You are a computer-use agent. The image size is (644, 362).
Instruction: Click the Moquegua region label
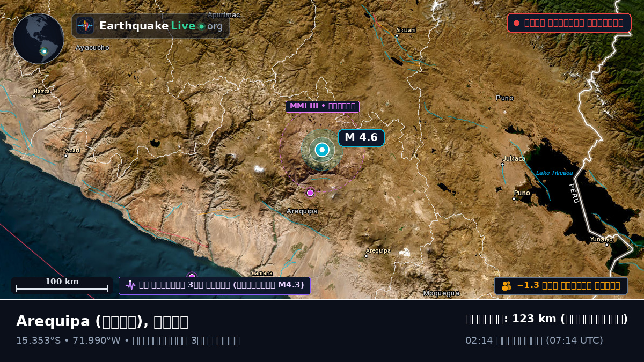pos(441,293)
